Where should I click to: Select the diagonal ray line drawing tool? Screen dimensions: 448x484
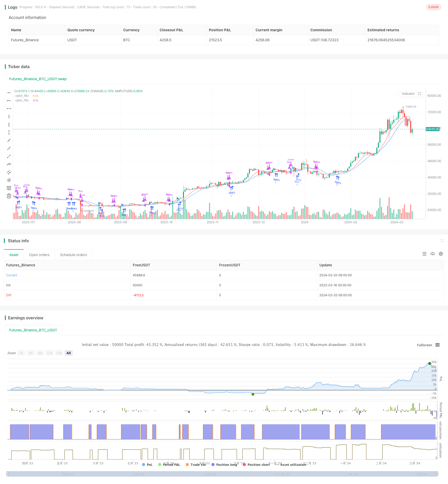tap(9, 148)
